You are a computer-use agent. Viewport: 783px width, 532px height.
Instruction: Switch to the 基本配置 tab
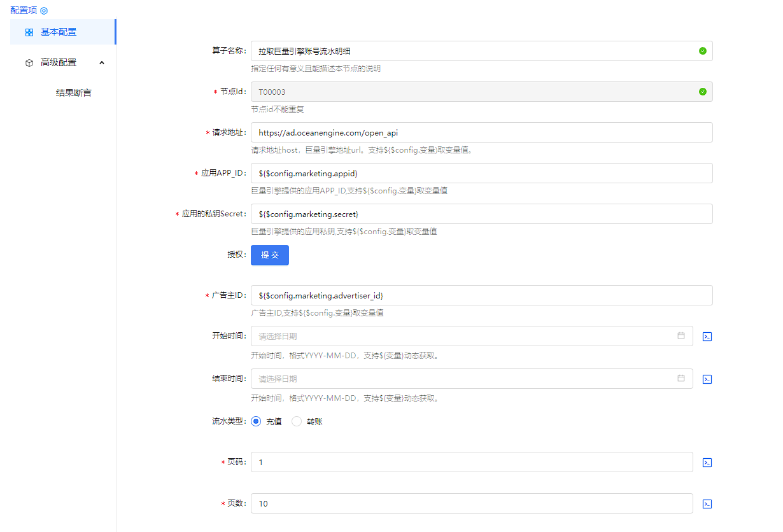click(59, 32)
